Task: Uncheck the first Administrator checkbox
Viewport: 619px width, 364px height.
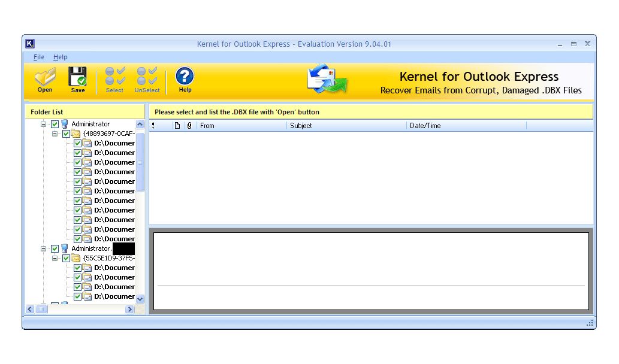Action: click(x=55, y=124)
